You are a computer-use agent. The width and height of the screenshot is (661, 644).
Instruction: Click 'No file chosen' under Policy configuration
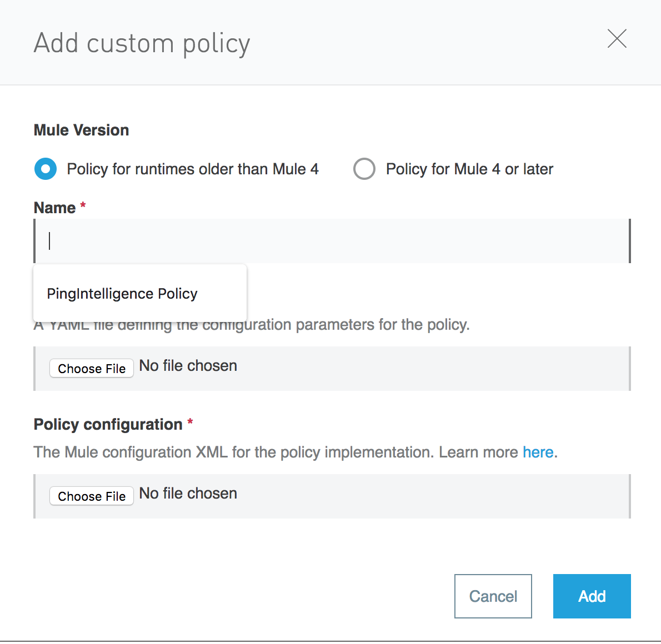point(188,494)
